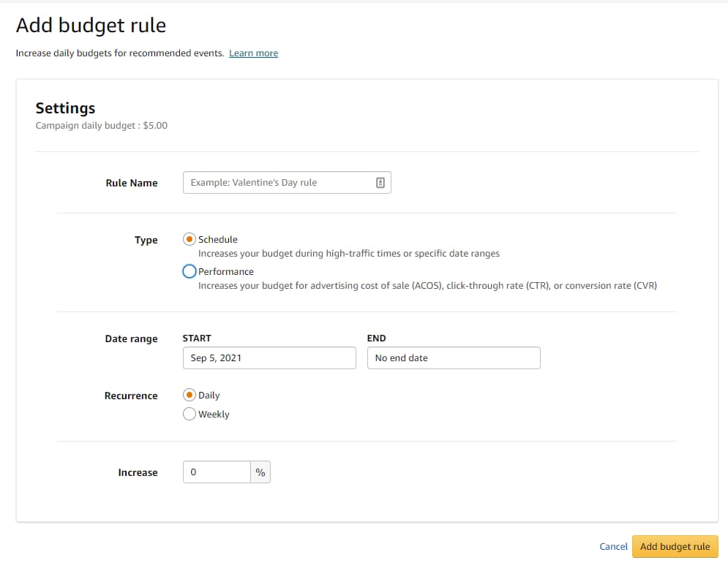This screenshot has width=728, height=571.
Task: Open the START date picker
Action: click(269, 358)
